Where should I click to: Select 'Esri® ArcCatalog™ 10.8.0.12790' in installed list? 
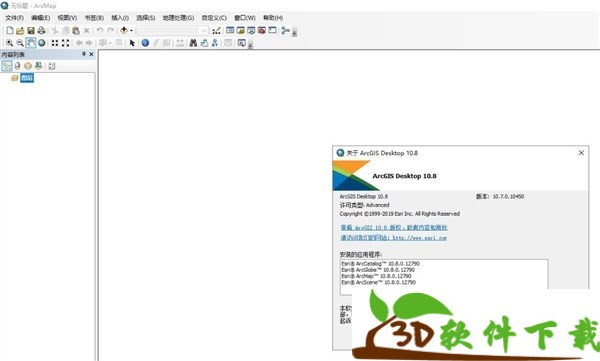coord(381,264)
